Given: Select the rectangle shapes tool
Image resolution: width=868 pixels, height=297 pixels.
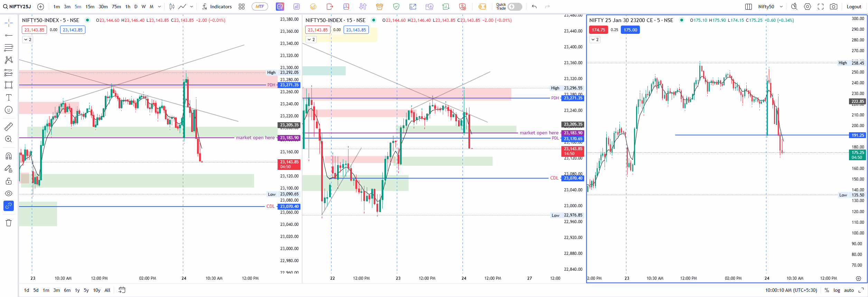Looking at the screenshot, I should click(x=9, y=85).
